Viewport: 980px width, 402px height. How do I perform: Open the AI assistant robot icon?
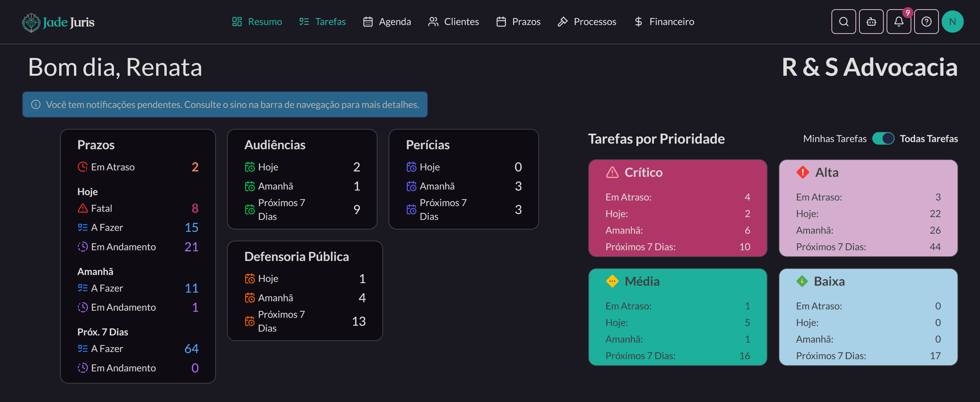pyautogui.click(x=871, y=22)
